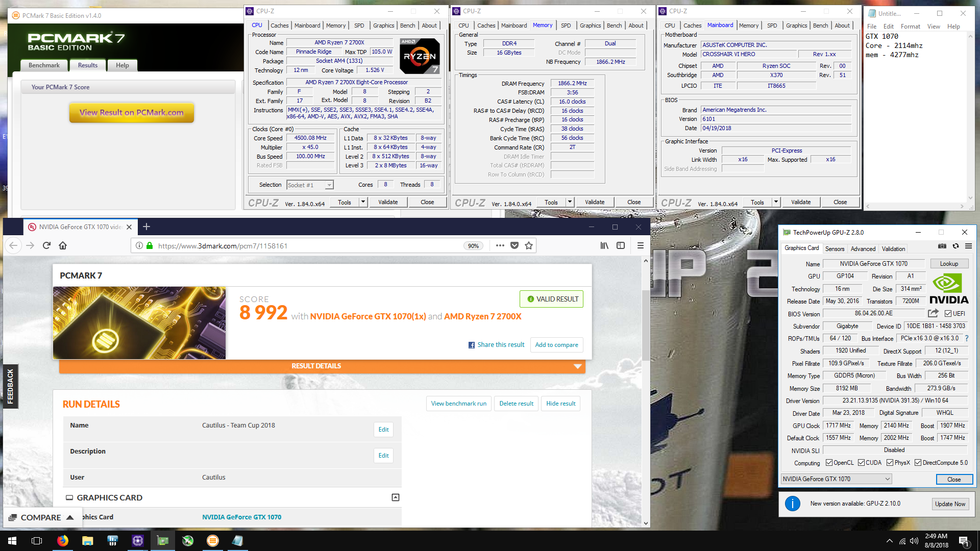Expand the COMPARE panel arrow

tap(70, 517)
